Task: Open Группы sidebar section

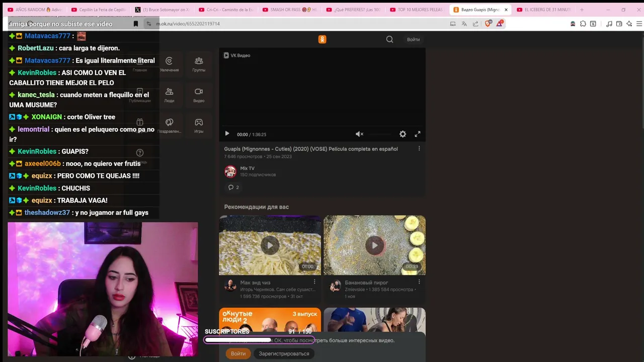Action: click(199, 64)
